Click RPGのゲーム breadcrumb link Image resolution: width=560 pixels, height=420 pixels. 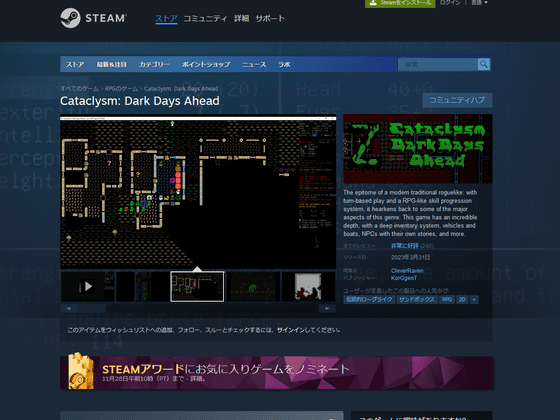click(x=121, y=89)
